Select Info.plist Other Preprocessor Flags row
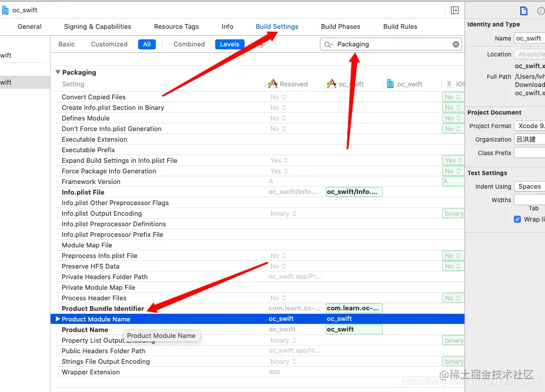The height and width of the screenshot is (392, 545). pyautogui.click(x=260, y=203)
